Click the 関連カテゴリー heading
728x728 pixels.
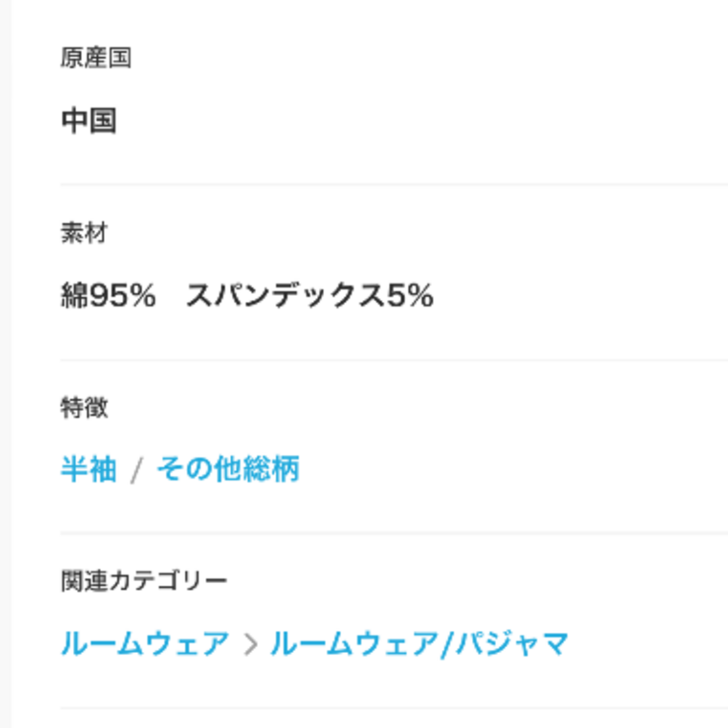tap(144, 581)
